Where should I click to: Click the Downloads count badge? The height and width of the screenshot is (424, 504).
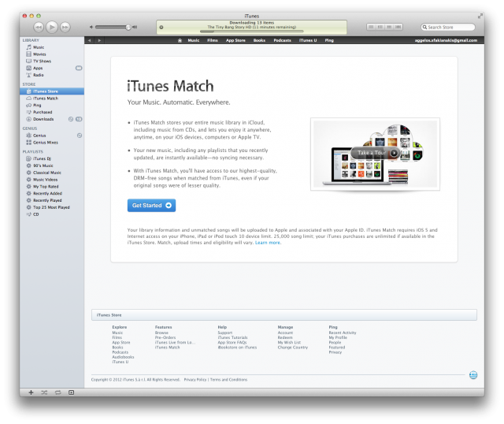(x=79, y=119)
